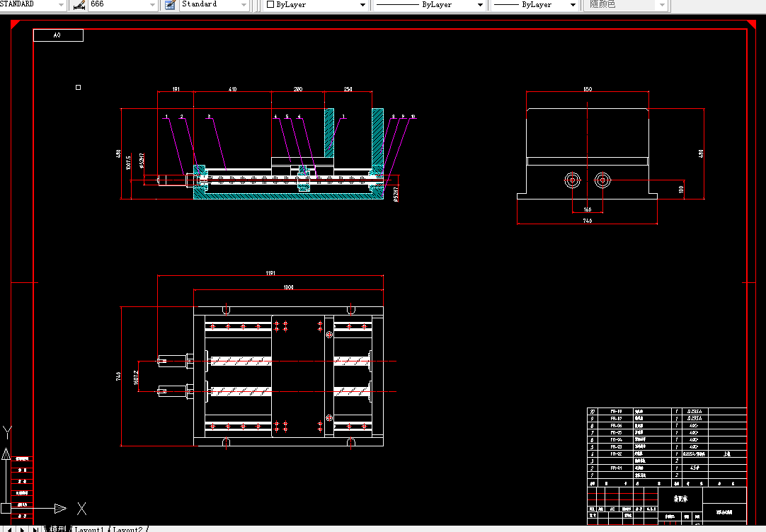
Task: Select the 650 width dimension in side view
Action: tap(588, 89)
